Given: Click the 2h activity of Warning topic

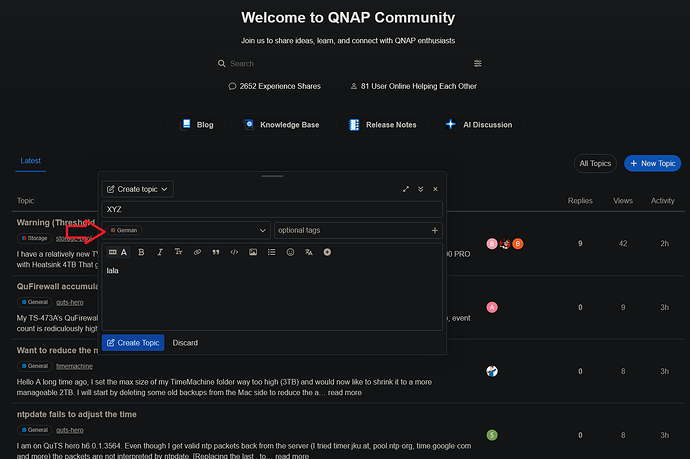Looking at the screenshot, I should [664, 243].
